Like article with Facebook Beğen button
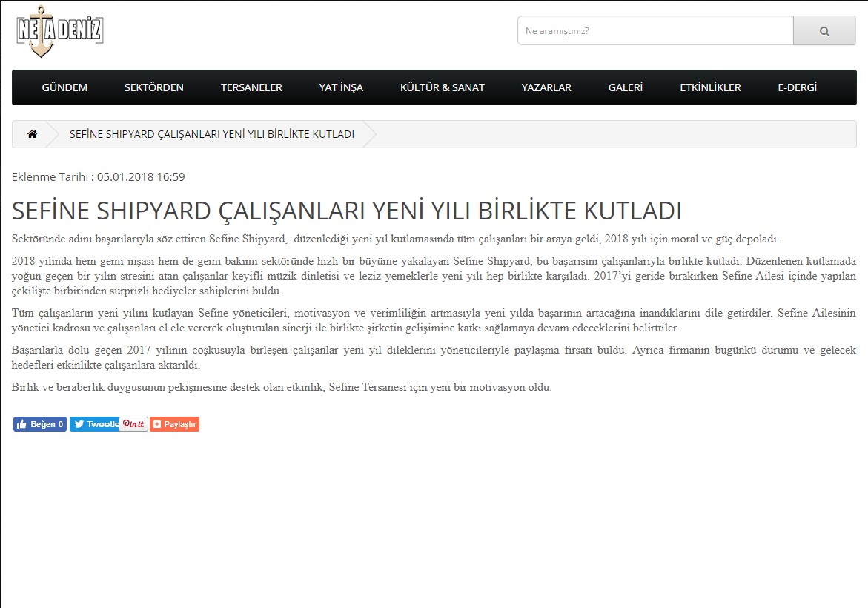 (x=40, y=424)
